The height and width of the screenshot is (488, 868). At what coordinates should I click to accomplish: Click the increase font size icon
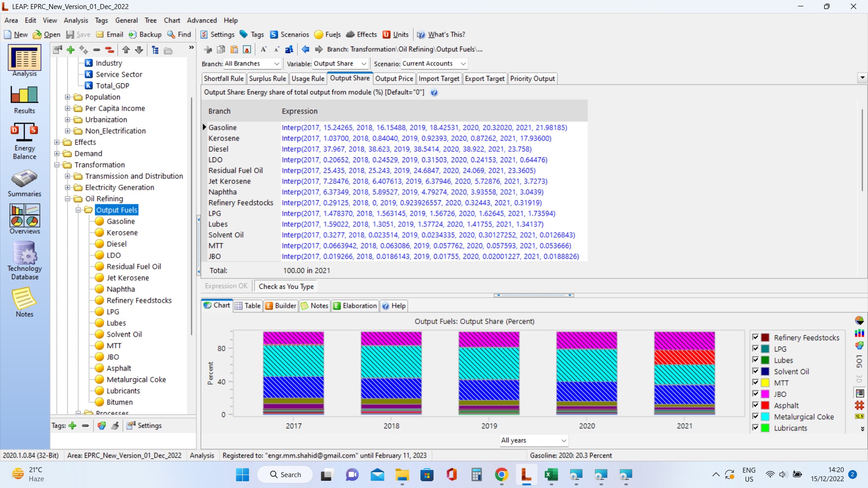coord(264,49)
